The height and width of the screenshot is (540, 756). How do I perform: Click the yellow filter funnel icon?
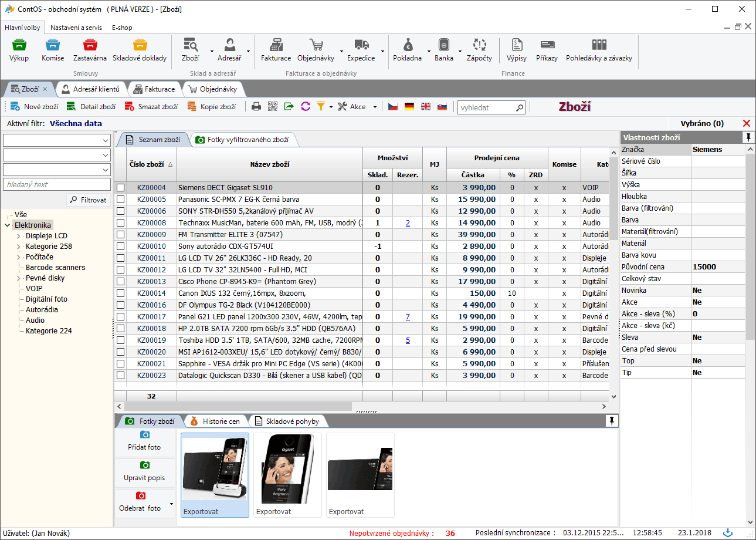coord(321,106)
